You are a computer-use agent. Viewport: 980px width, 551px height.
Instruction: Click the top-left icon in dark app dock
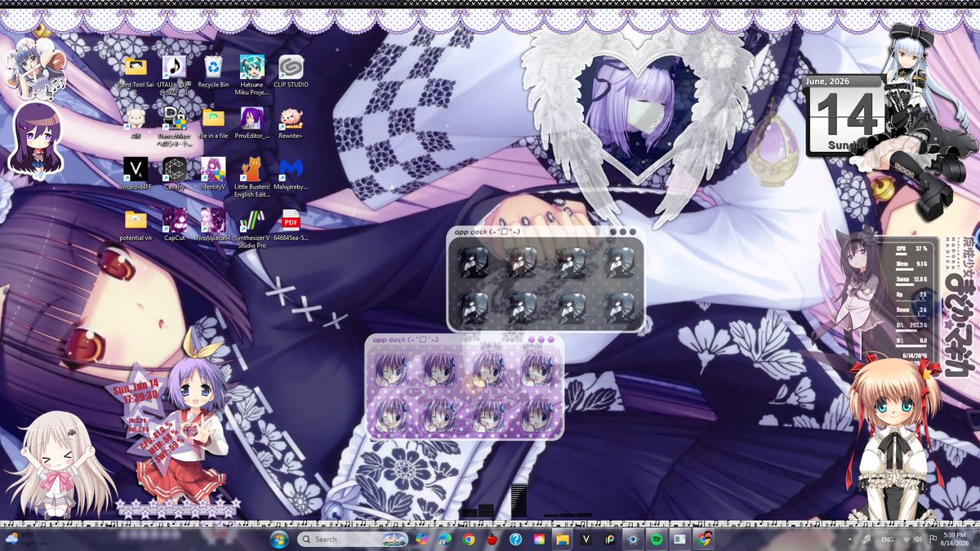point(473,263)
